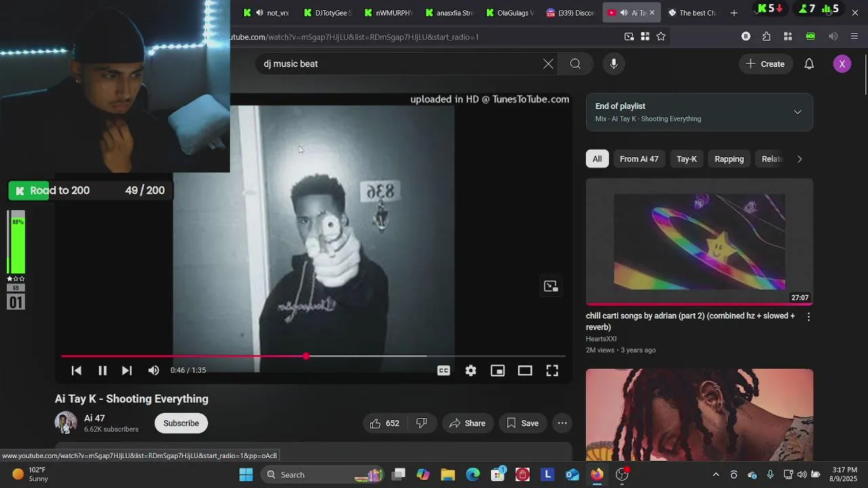Pause the video with the pause control
The image size is (868, 488).
(x=102, y=370)
